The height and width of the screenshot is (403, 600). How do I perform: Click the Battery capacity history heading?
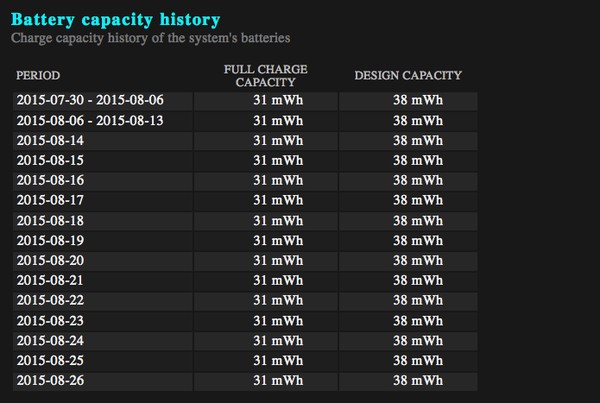(x=115, y=19)
